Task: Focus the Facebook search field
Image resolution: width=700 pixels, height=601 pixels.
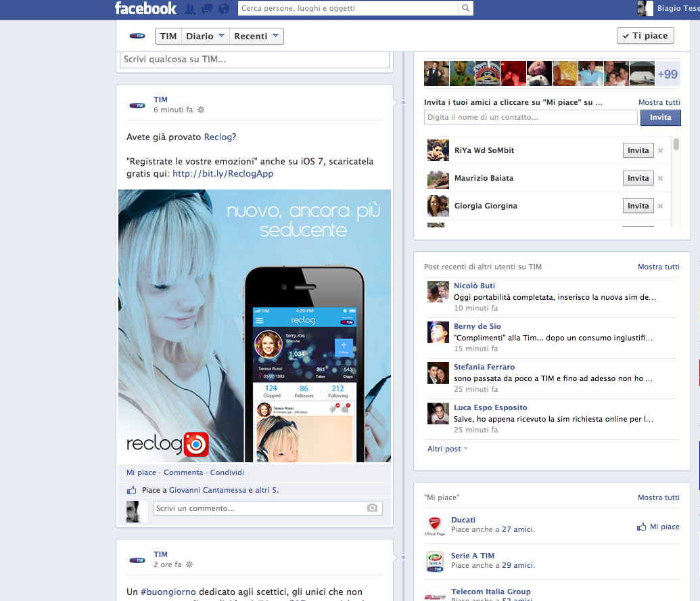Action: coord(348,8)
